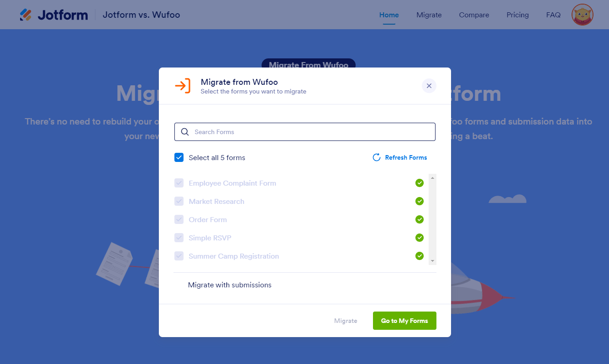Click the "Migrate with submissions" label
The height and width of the screenshot is (364, 609).
point(230,285)
